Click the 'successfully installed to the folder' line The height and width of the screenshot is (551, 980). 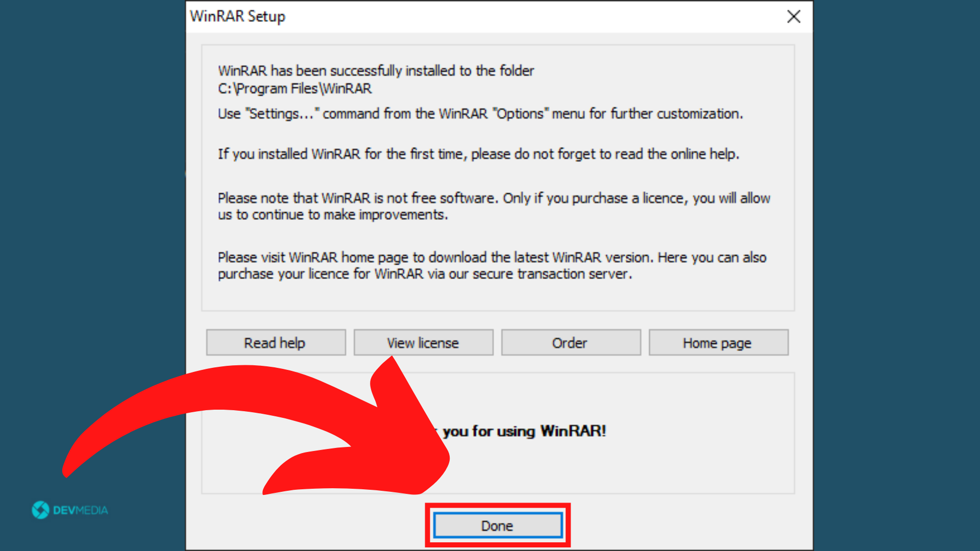tap(376, 70)
